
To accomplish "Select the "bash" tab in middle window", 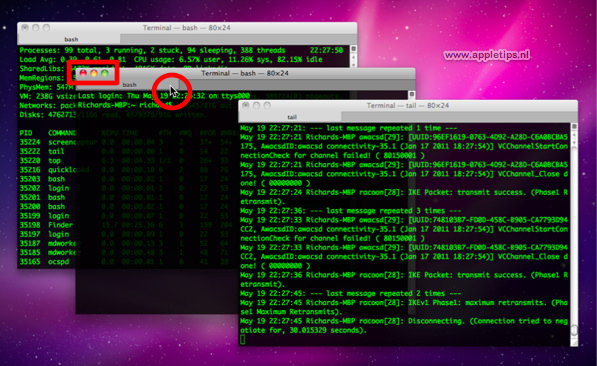I will (x=129, y=84).
